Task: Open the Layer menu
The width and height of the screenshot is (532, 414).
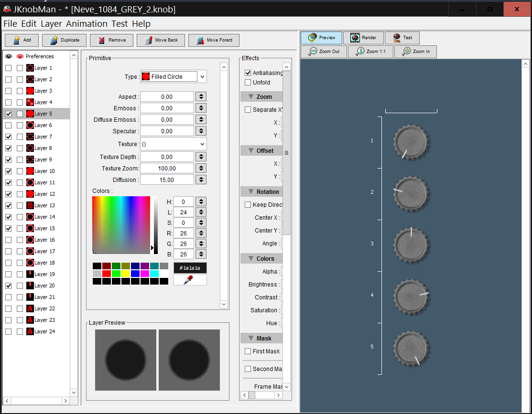Action: point(51,23)
